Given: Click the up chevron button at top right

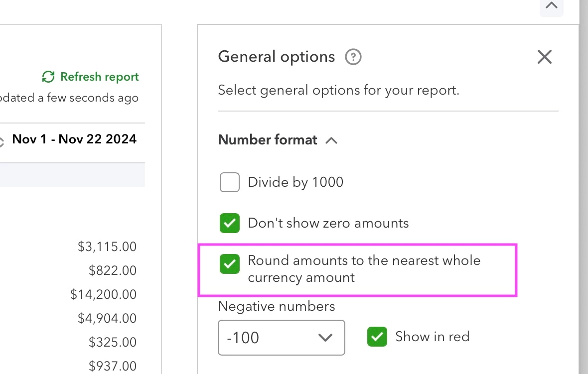Looking at the screenshot, I should (551, 6).
